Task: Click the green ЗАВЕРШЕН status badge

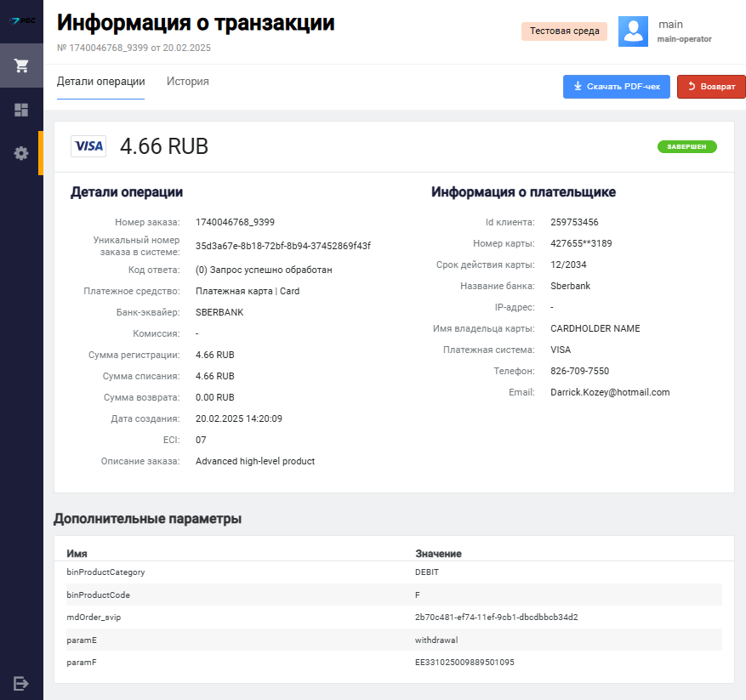Action: tap(686, 146)
